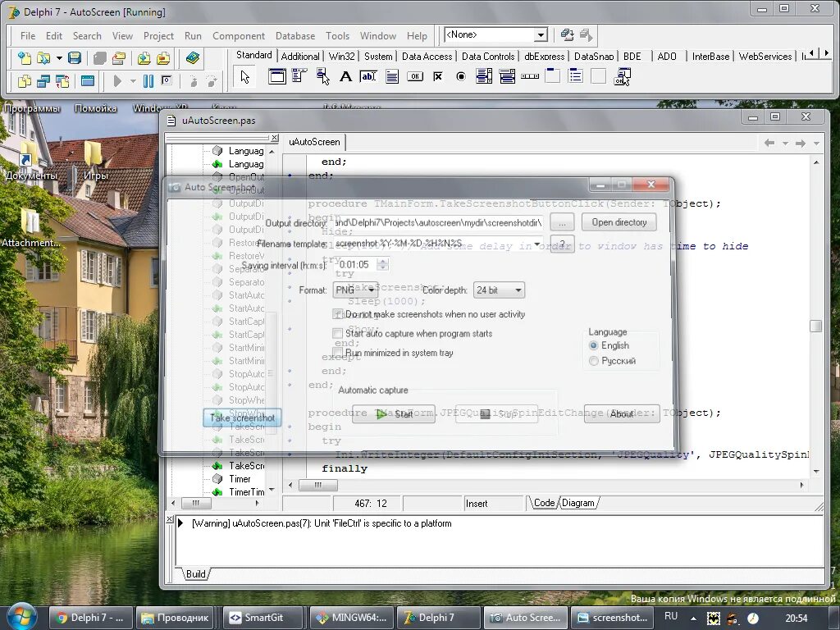Click the Open file toolbar icon
The height and width of the screenshot is (630, 840).
tap(43, 58)
